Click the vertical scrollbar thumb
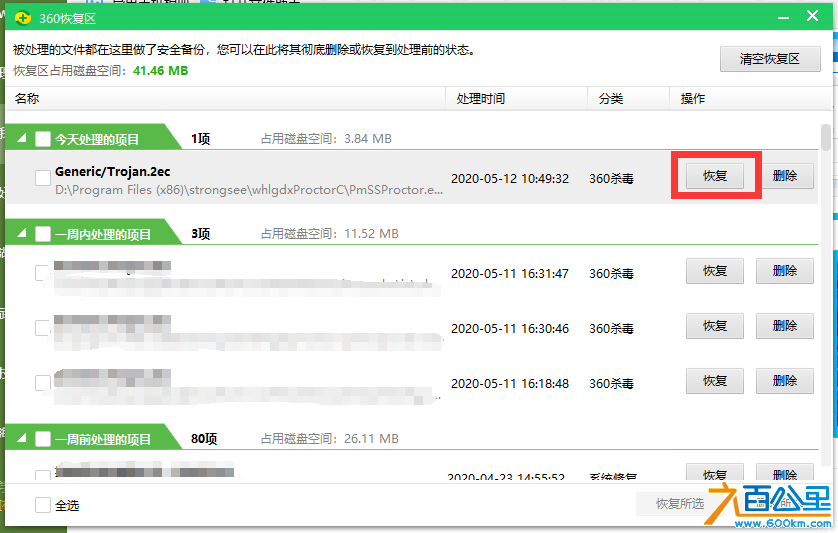 click(826, 137)
